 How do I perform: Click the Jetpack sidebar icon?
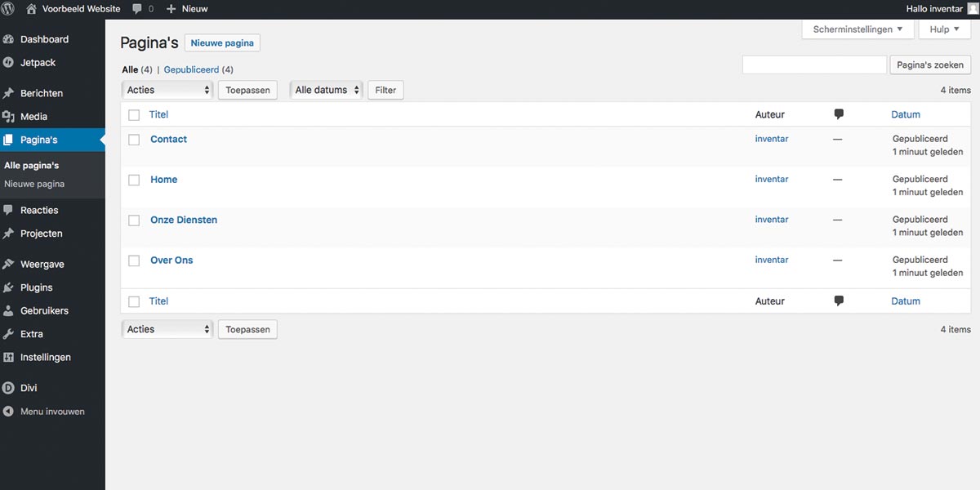pyautogui.click(x=8, y=62)
